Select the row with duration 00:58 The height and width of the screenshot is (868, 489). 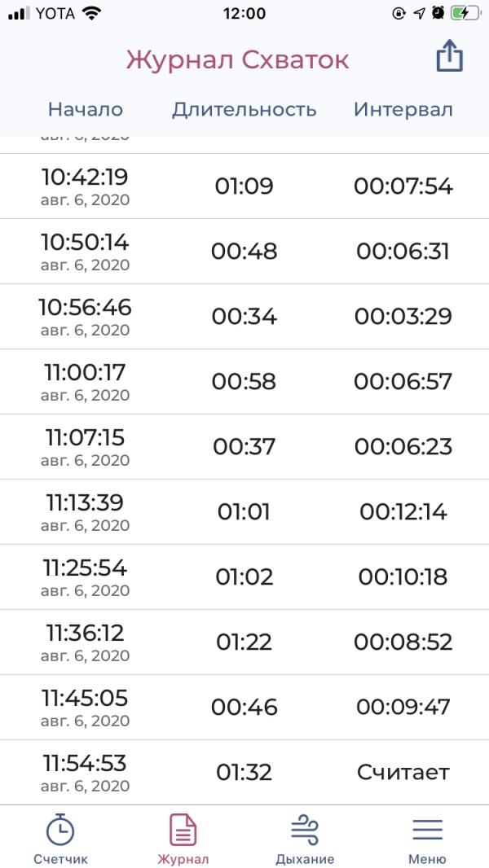pyautogui.click(x=244, y=381)
